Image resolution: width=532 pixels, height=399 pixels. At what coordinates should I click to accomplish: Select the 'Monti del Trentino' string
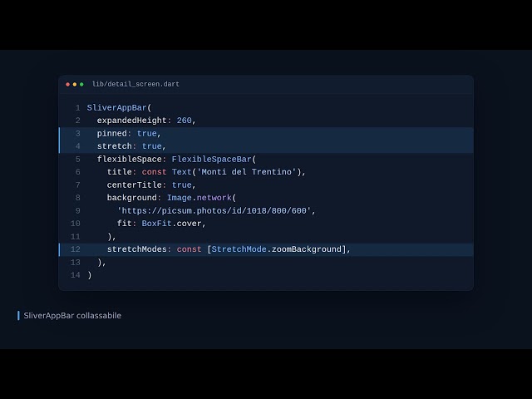pyautogui.click(x=247, y=172)
